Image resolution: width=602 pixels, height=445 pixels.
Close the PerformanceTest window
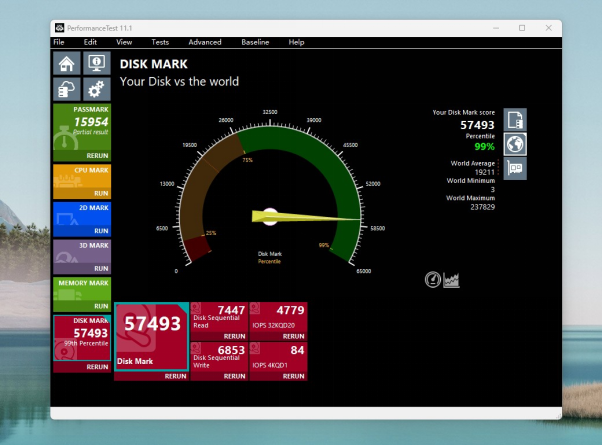[x=549, y=28]
